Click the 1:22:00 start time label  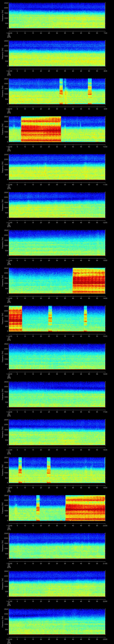(9, 639)
